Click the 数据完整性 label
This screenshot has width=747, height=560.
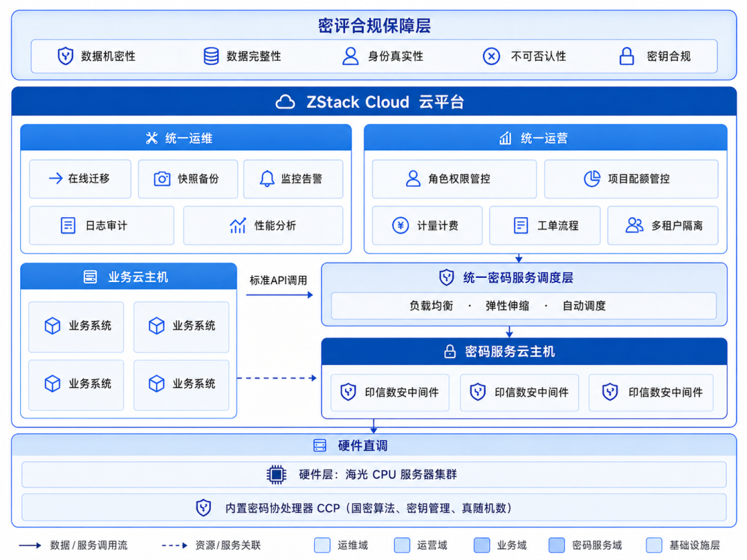click(253, 56)
